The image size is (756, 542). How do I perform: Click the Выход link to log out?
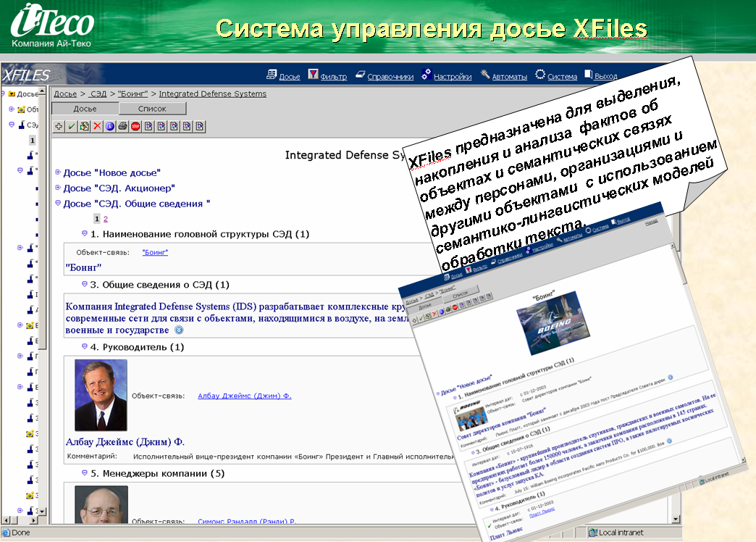tap(606, 76)
